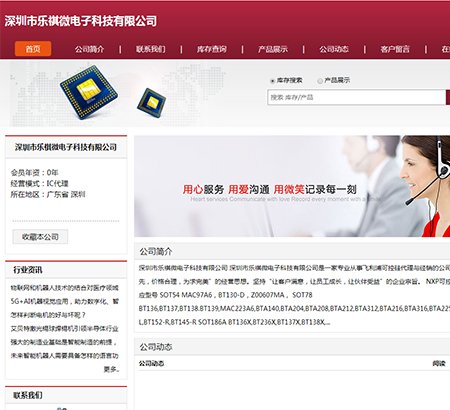Click the company name header title
The image size is (450, 410).
pos(81,21)
